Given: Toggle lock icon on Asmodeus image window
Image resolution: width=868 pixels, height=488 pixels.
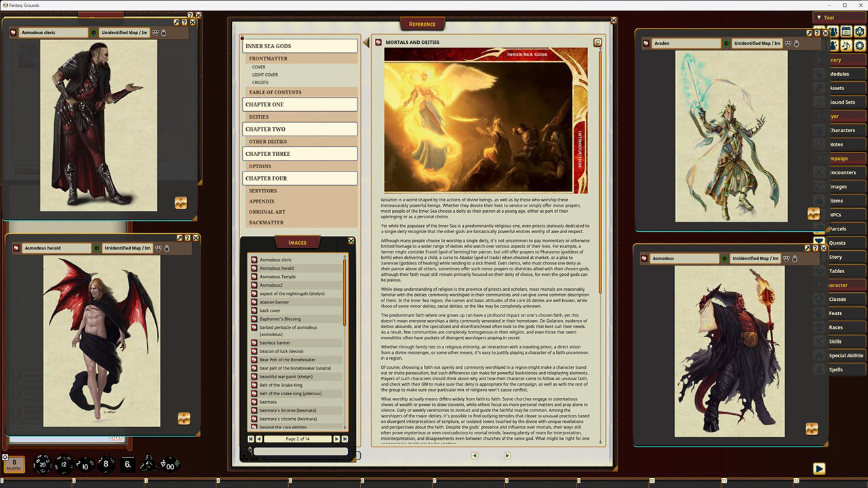Looking at the screenshot, I should 795,258.
